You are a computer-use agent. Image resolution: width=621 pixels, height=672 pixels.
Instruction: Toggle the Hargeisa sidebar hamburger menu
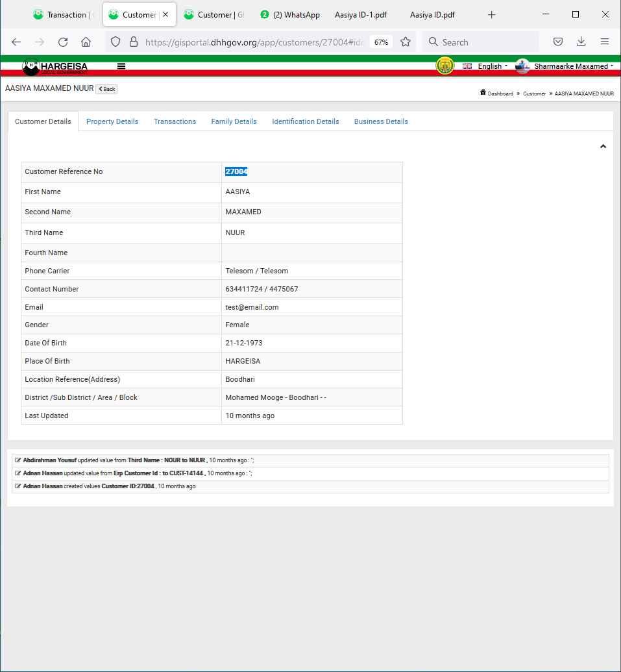click(x=121, y=66)
